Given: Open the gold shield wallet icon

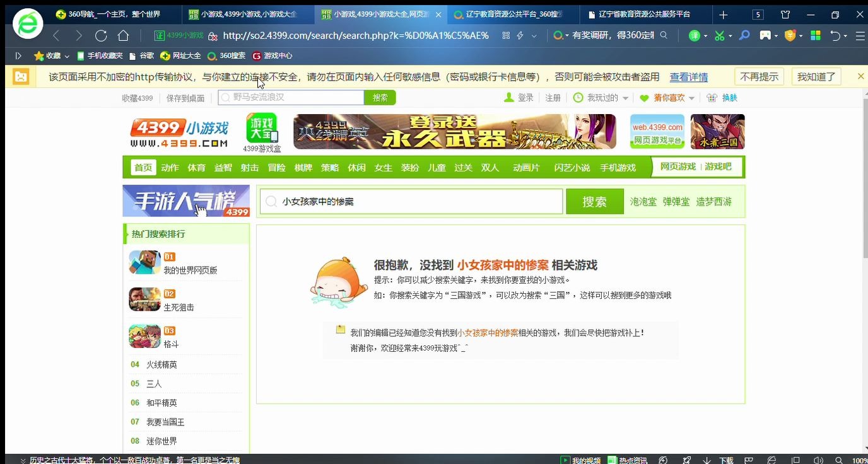Looking at the screenshot, I should 790,36.
